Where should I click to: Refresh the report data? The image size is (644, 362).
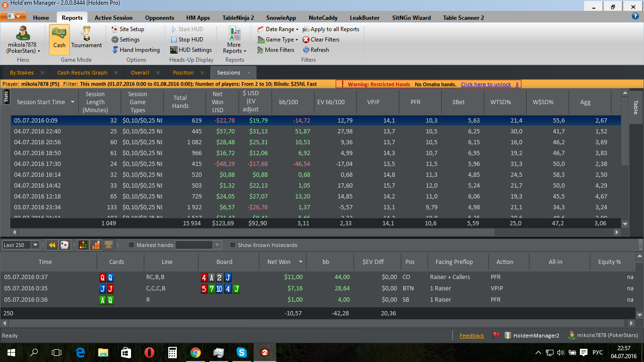point(315,50)
